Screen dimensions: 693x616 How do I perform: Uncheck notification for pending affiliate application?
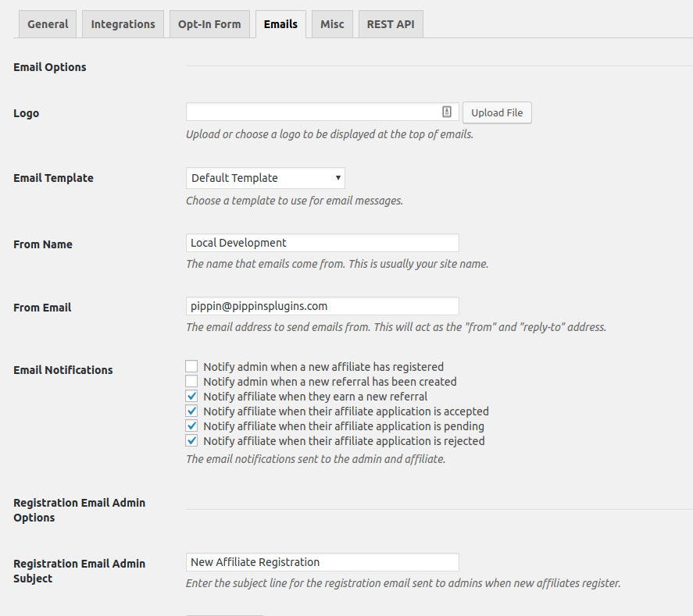pos(191,426)
